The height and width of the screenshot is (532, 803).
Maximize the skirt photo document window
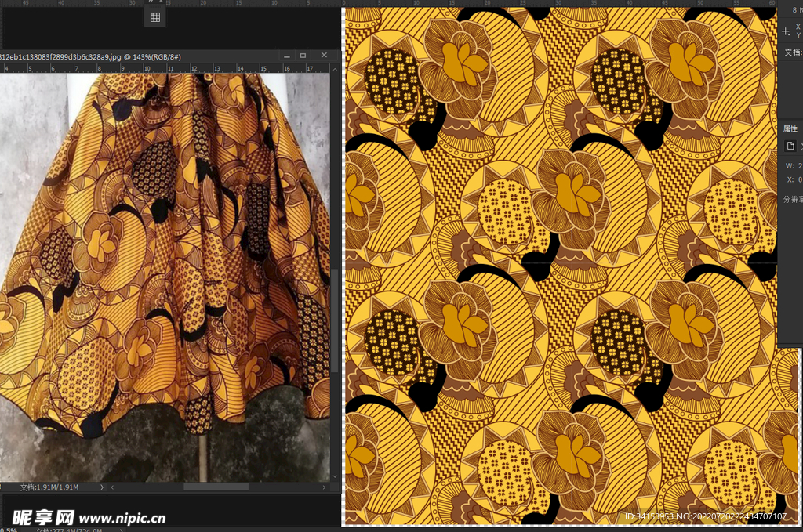point(303,56)
